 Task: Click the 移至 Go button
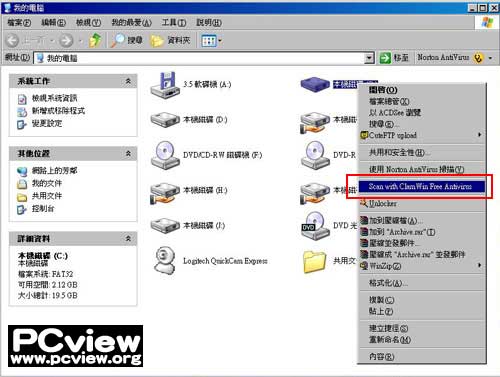pyautogui.click(x=394, y=58)
